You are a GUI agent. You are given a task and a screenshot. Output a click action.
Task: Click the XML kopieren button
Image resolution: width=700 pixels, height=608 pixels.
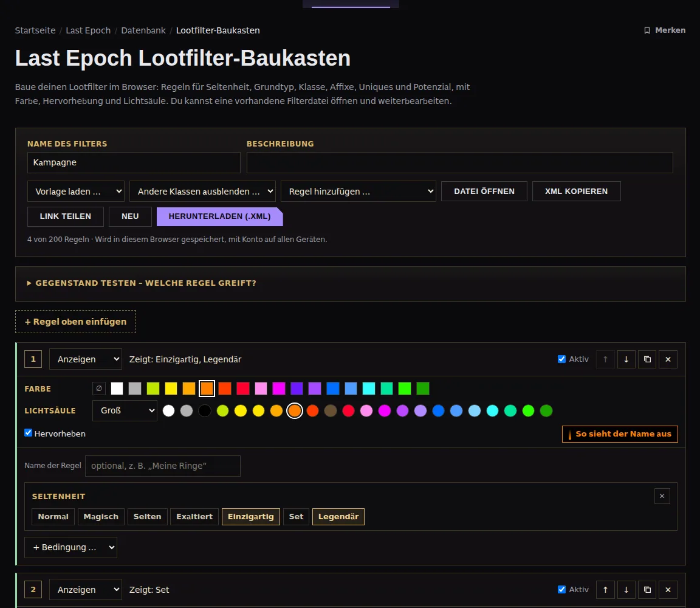tap(576, 191)
